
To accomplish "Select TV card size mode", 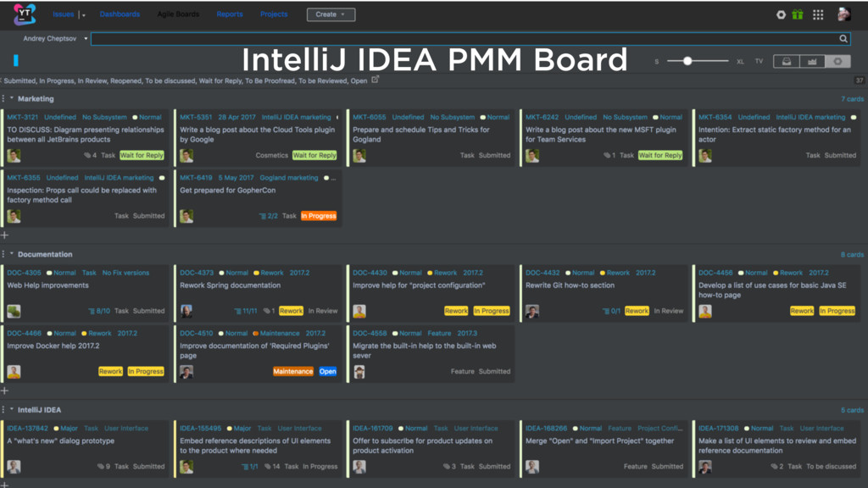I will 759,61.
